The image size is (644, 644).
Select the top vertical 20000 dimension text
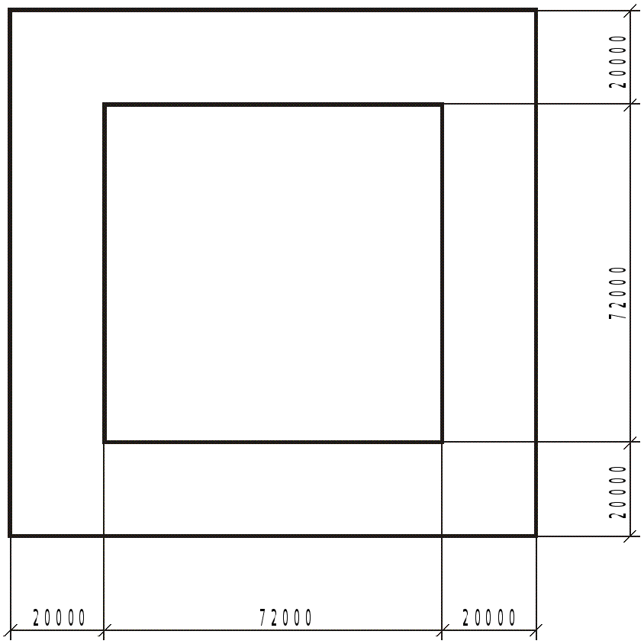(x=617, y=62)
